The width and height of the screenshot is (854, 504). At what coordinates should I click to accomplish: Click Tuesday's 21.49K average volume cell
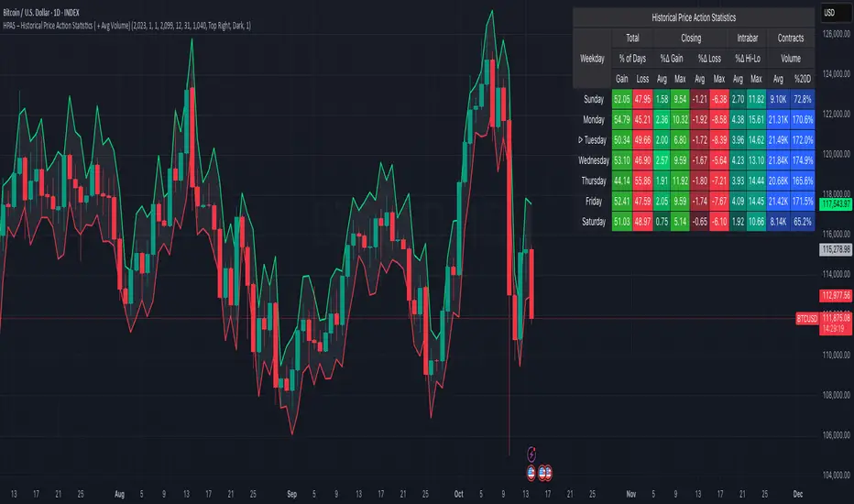click(778, 140)
